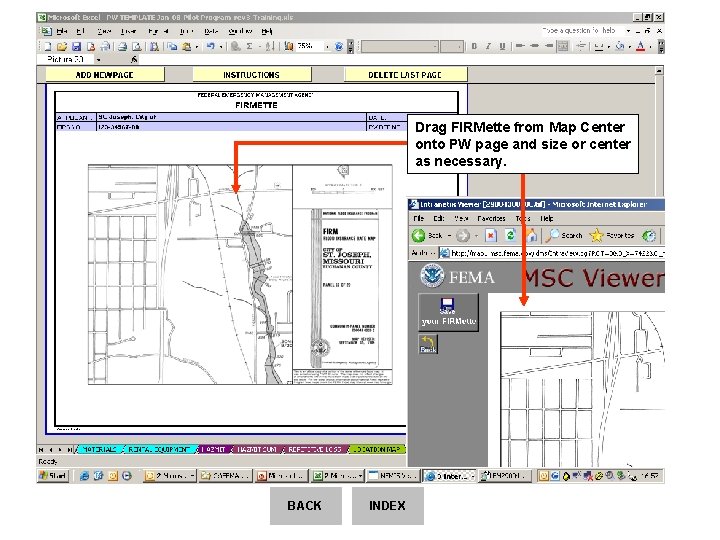Screen dimensions: 720x540
Task: Click IE History clock icon
Action: tap(649, 236)
